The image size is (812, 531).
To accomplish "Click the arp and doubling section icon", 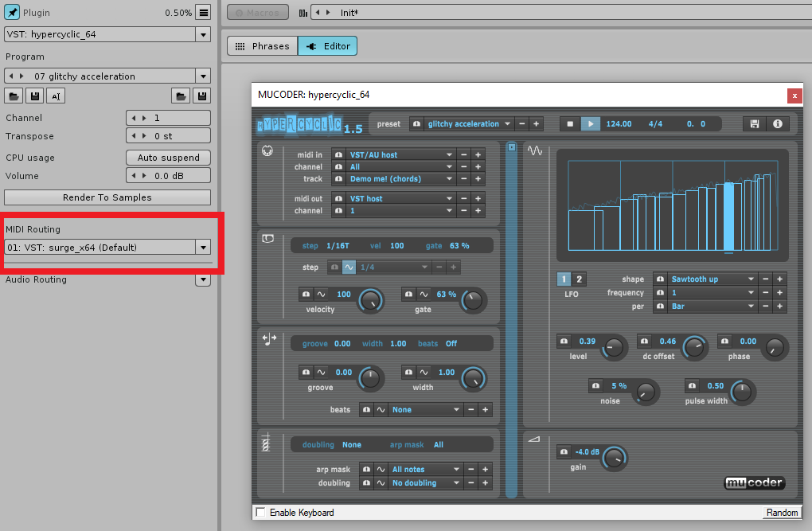I will (266, 442).
